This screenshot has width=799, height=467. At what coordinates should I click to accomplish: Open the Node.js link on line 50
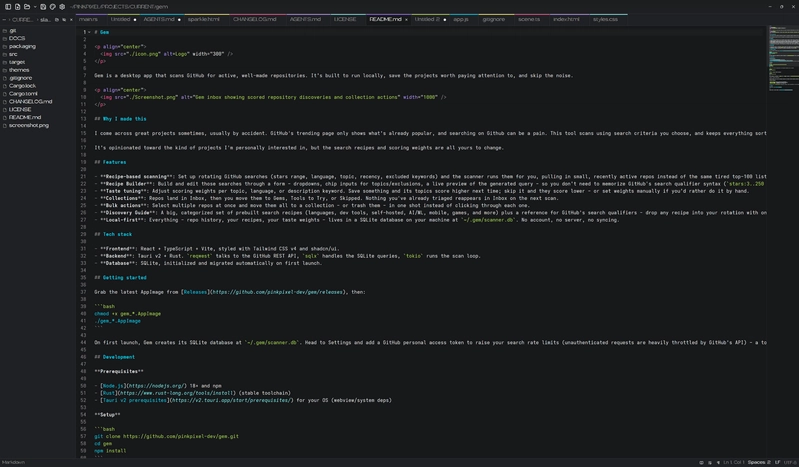tap(113, 386)
